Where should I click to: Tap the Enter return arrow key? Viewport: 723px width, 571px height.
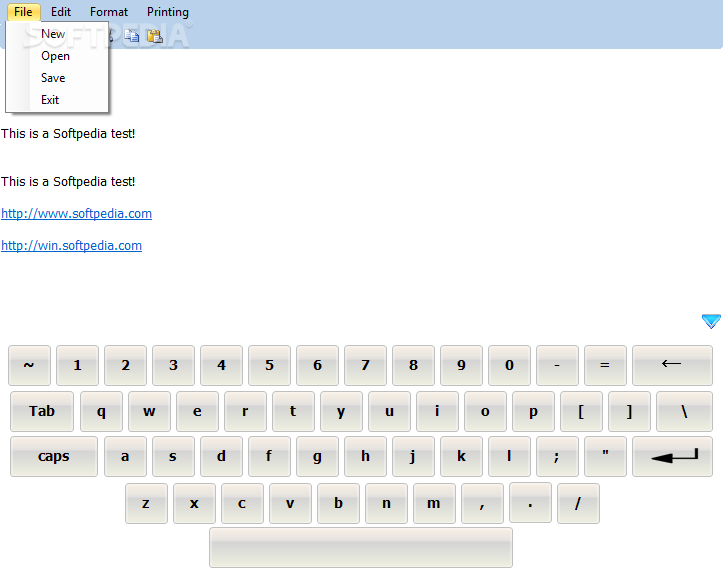click(672, 456)
